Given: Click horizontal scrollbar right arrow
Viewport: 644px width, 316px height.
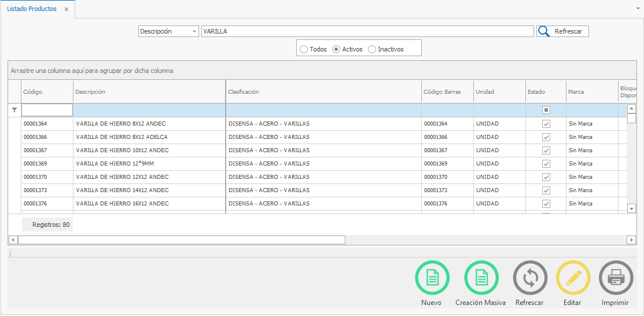Looking at the screenshot, I should click(x=632, y=240).
